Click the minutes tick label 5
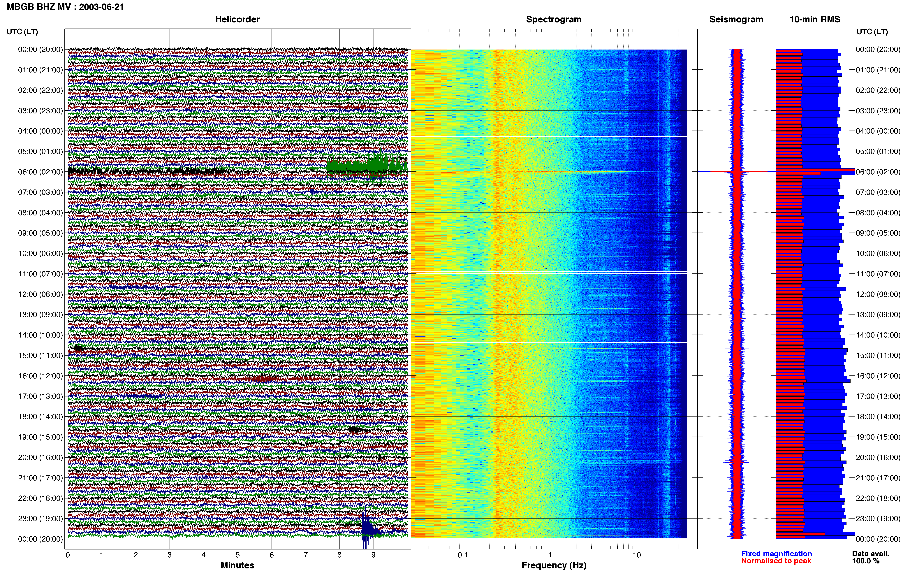The height and width of the screenshot is (578, 924). click(238, 555)
